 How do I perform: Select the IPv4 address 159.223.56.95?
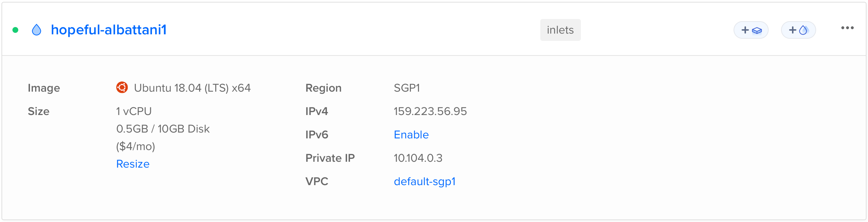pos(430,111)
